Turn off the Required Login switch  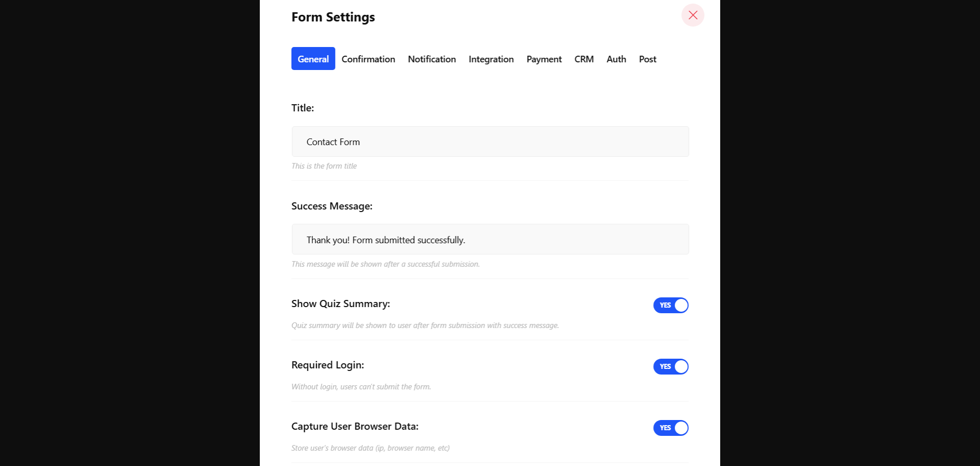coord(671,366)
